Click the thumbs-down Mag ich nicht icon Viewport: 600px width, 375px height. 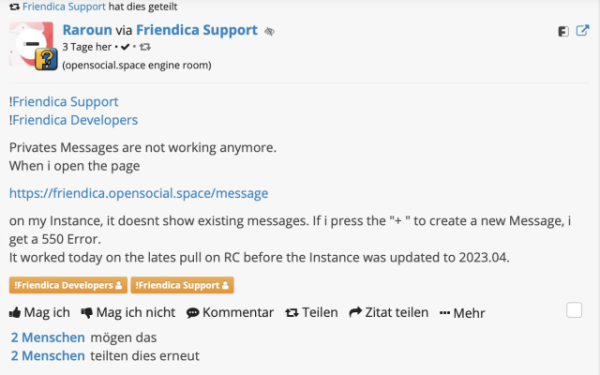87,313
